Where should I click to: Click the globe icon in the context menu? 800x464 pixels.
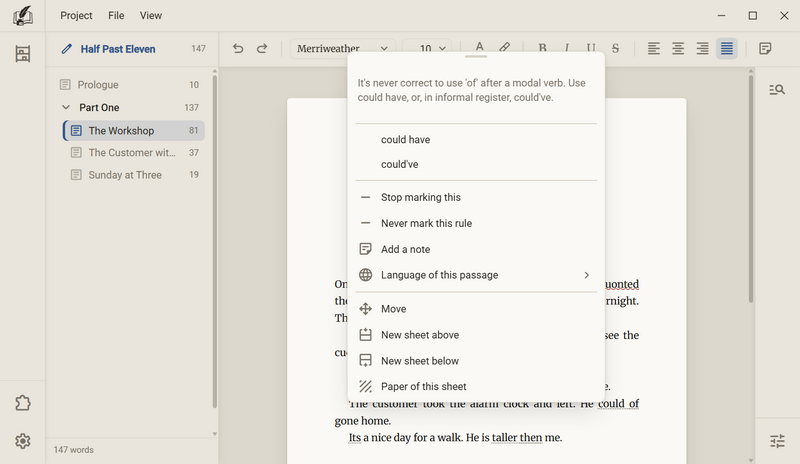(365, 275)
